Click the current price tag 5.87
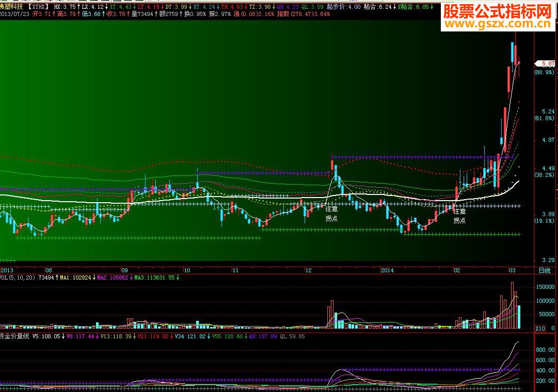Screen dimensions: 558x392 (545, 63)
